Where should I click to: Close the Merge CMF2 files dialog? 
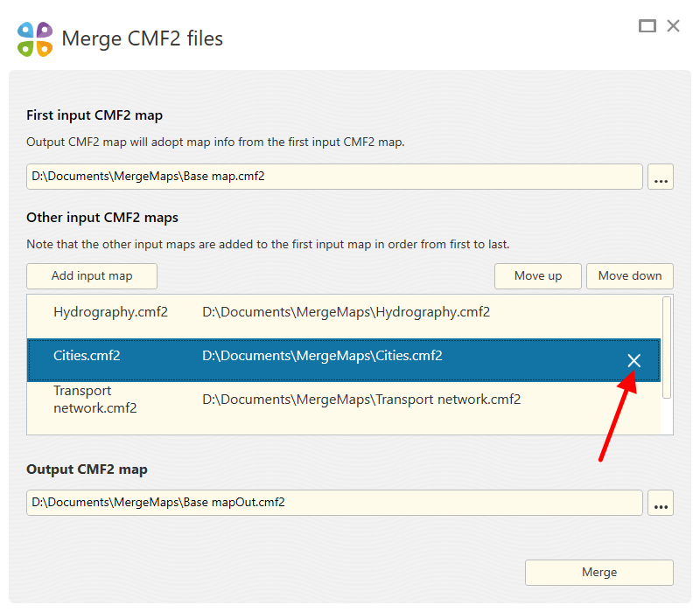673,26
